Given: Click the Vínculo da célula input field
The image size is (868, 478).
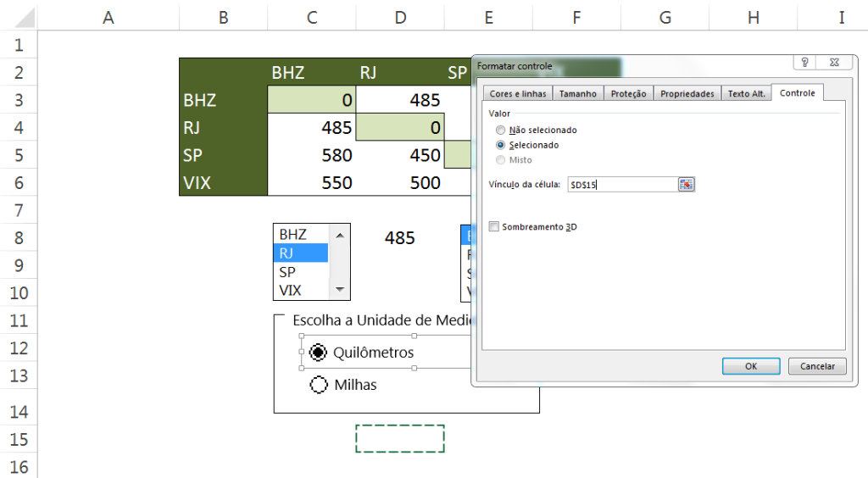Looking at the screenshot, I should [622, 184].
